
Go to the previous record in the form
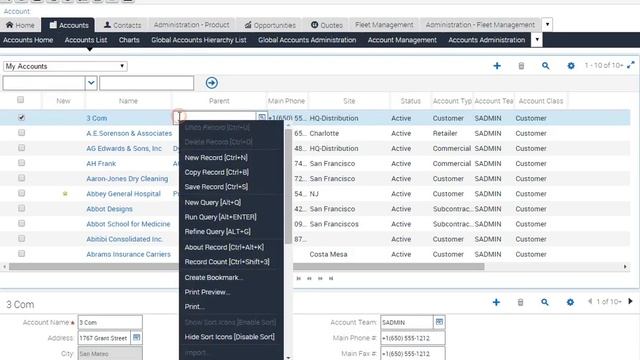coord(590,301)
